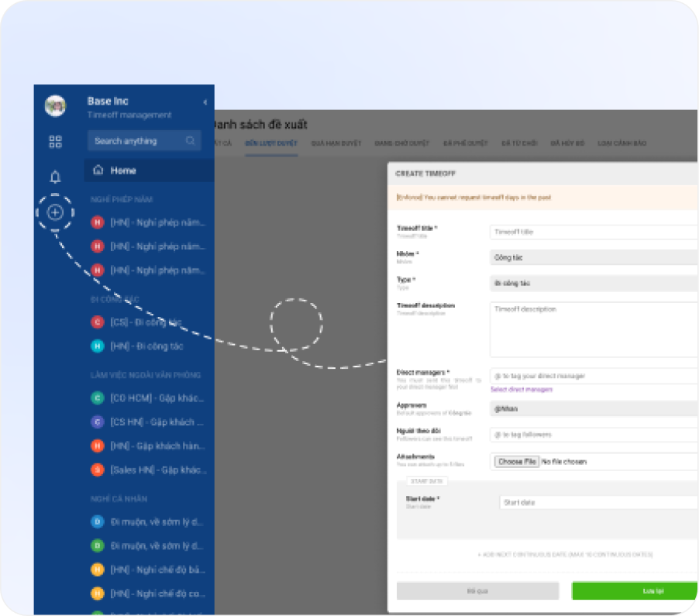Click the purple C icon for [CS HN]
Image resolution: width=699 pixels, height=616 pixels.
tap(98, 422)
